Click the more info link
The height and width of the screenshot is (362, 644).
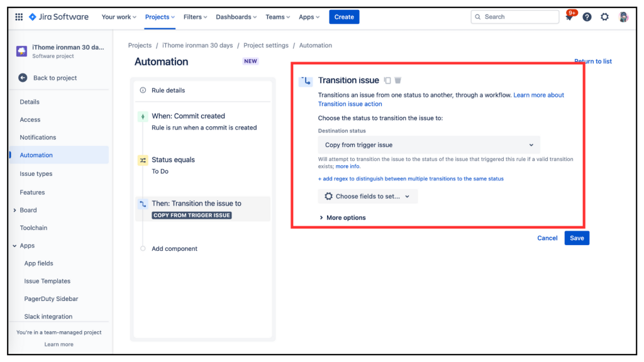(347, 166)
